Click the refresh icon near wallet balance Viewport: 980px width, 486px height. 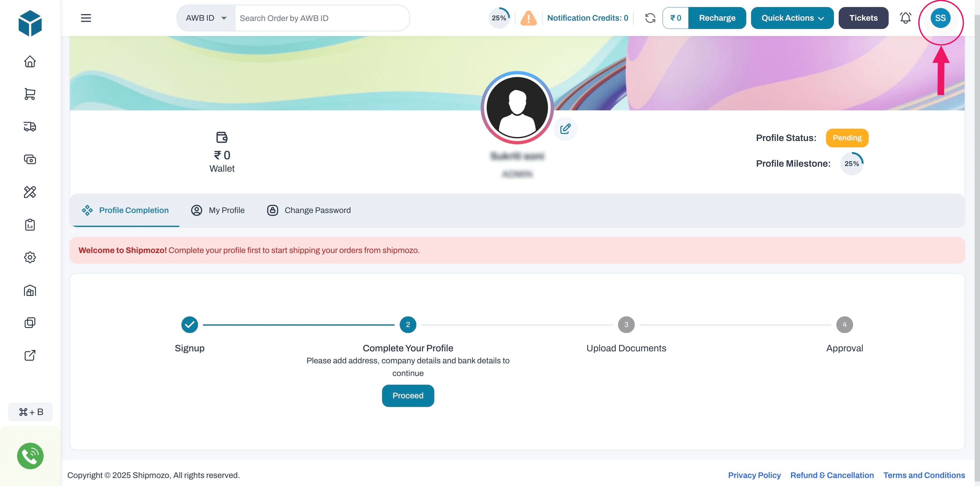coord(650,18)
